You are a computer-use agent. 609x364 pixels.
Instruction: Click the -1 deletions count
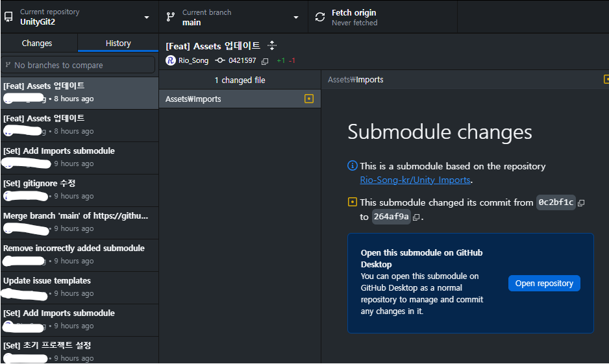click(292, 61)
